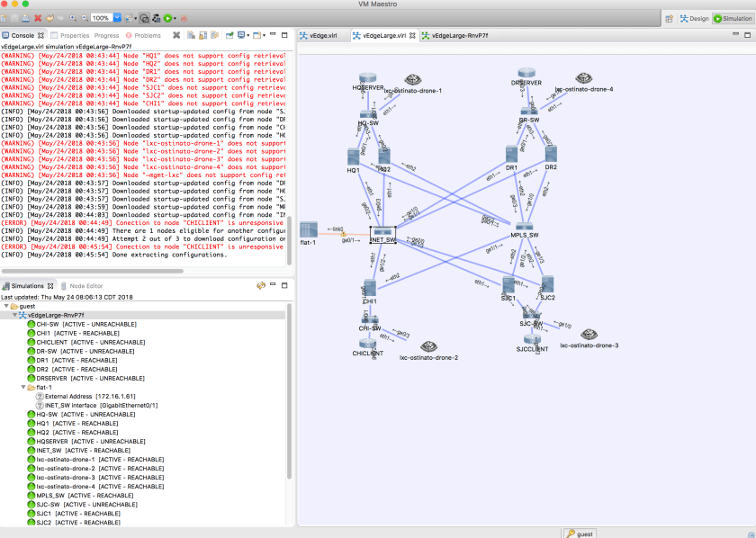
Task: Select the DR1 router node
Action: [511, 155]
